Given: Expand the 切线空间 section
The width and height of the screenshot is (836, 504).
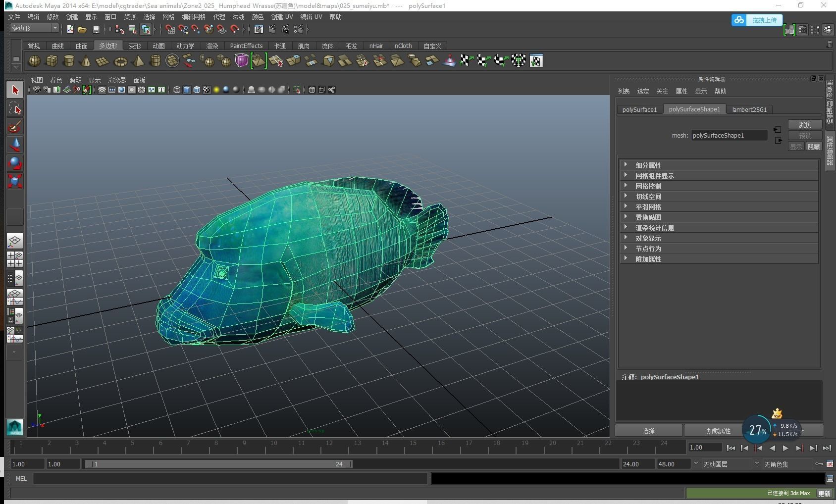Looking at the screenshot, I should tap(718, 196).
